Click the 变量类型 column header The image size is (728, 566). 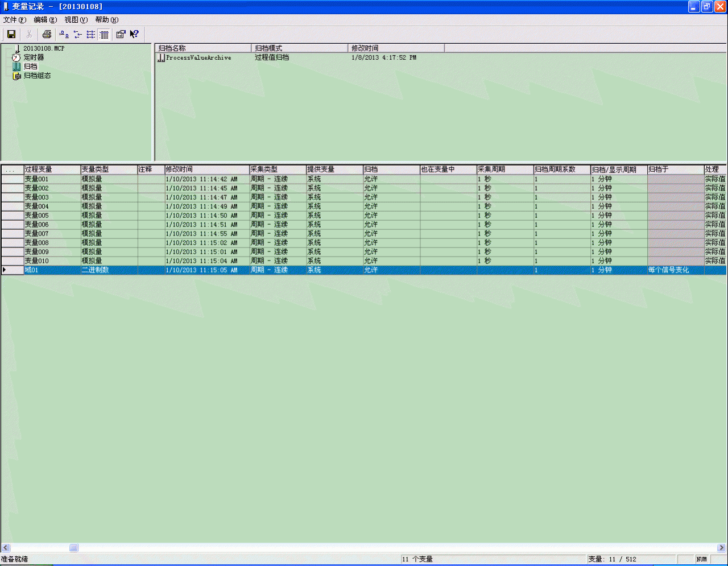pyautogui.click(x=109, y=169)
